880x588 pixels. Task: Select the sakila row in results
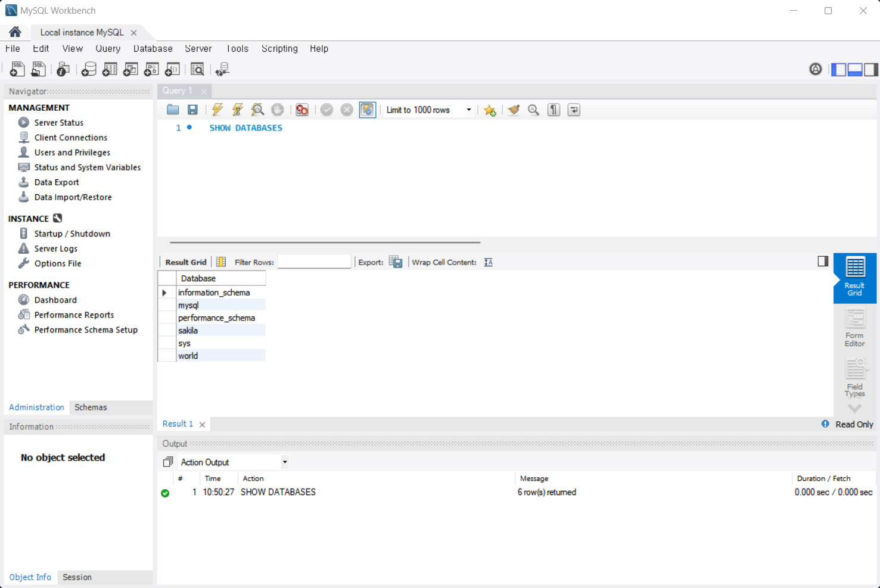(x=221, y=330)
